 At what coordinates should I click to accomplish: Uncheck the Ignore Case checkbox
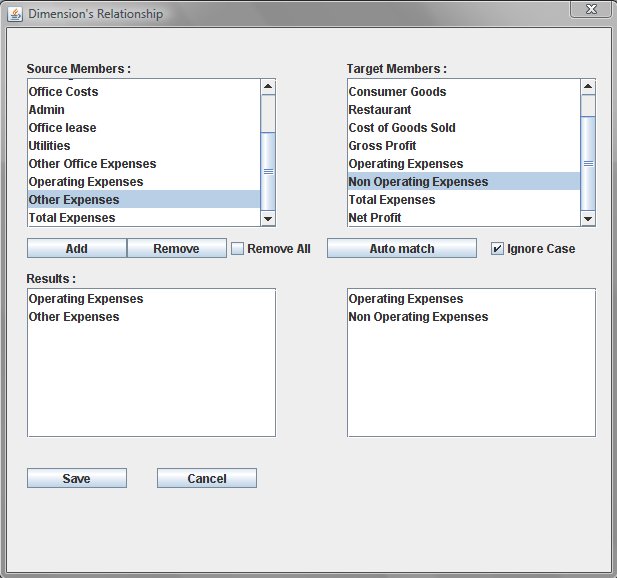coord(498,248)
